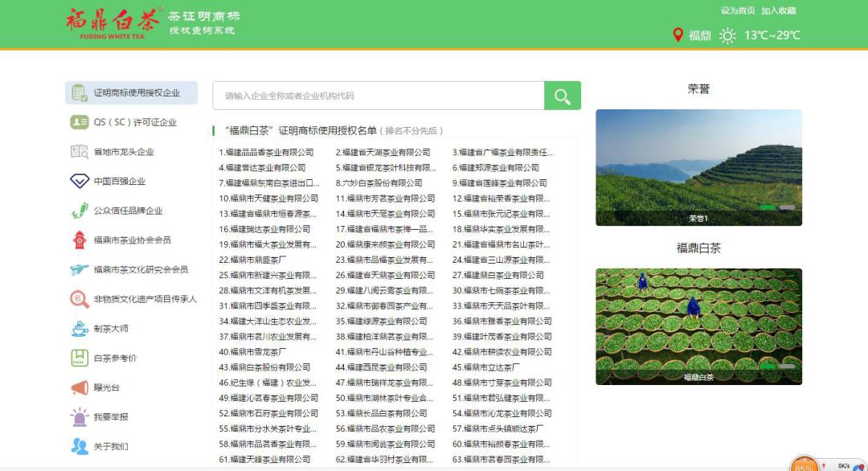
Task: Click the 省地市龙头企业 book search icon
Action: (79, 152)
